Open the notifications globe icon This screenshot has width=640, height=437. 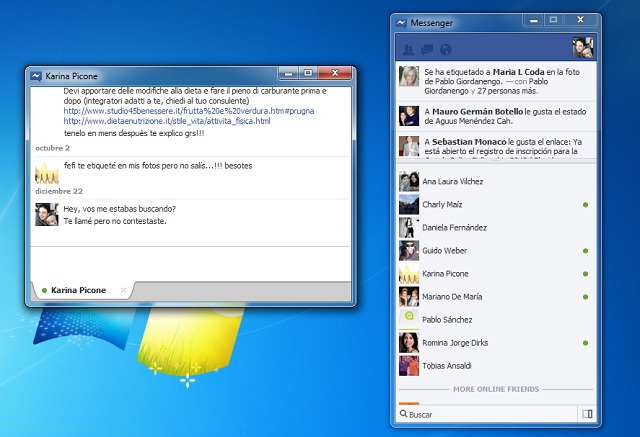point(446,49)
